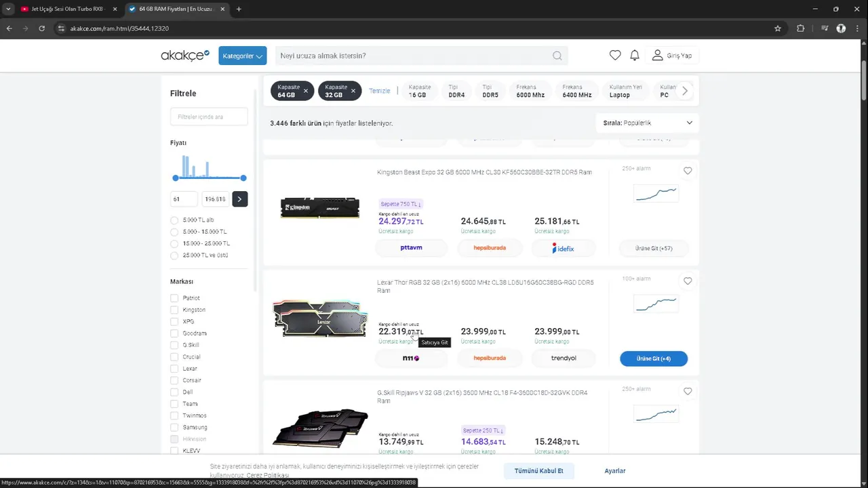Select Tipi DDR4 quick filter
Image resolution: width=868 pixels, height=488 pixels.
pos(456,91)
